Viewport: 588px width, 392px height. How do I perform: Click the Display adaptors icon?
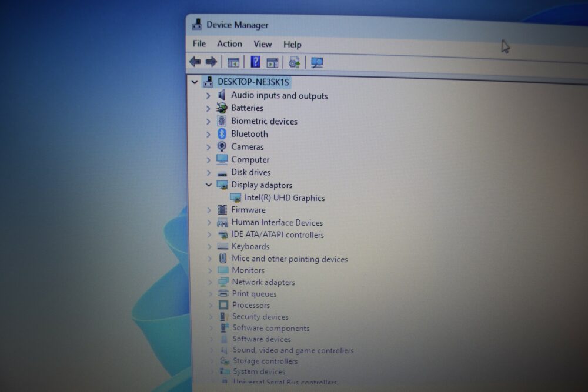[x=222, y=185]
